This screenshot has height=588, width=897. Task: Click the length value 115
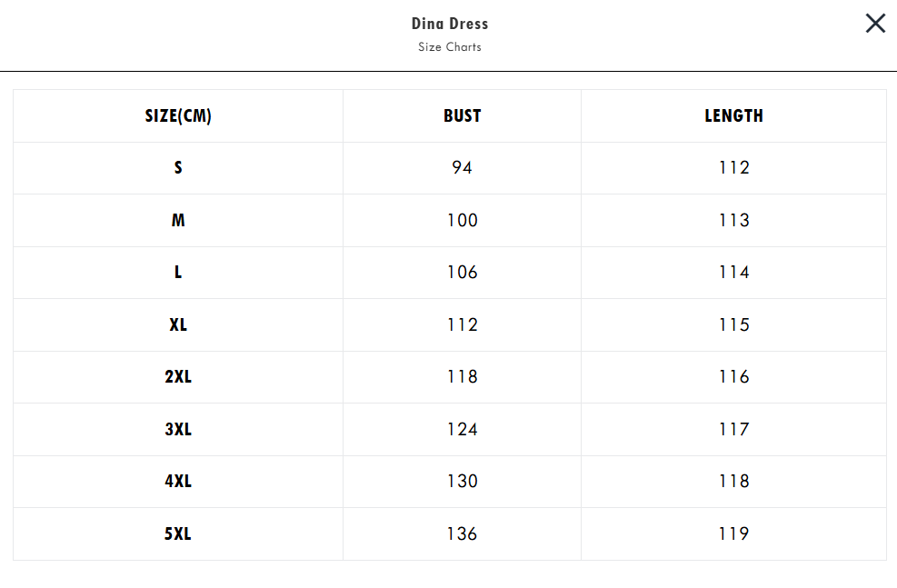(734, 324)
